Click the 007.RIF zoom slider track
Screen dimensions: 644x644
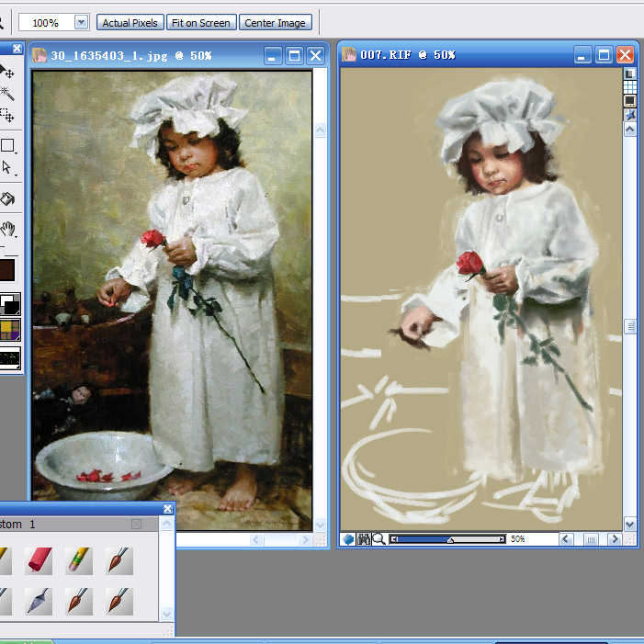(x=447, y=539)
